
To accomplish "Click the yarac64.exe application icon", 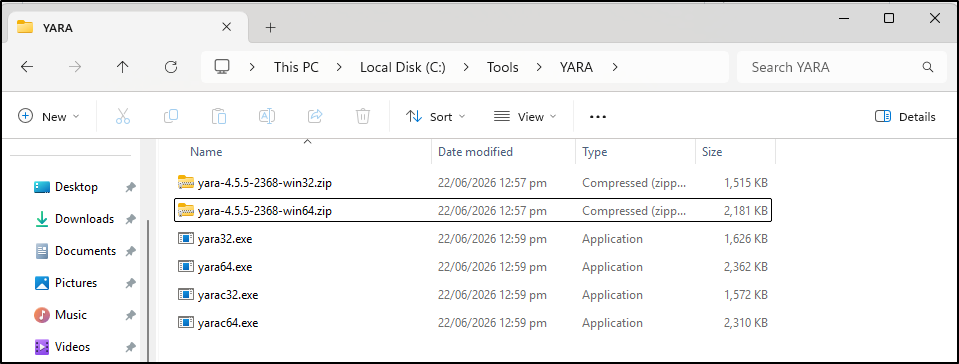I will point(185,322).
